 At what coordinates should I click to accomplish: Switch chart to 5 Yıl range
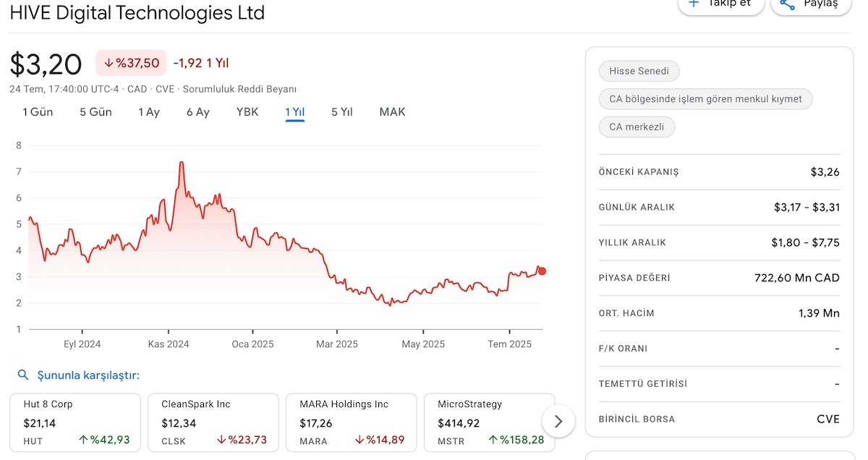(341, 112)
